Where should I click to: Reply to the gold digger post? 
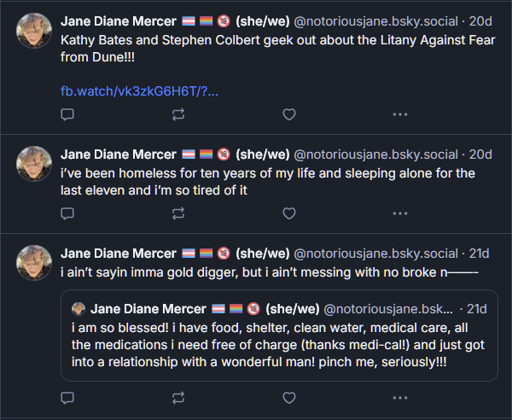point(68,397)
